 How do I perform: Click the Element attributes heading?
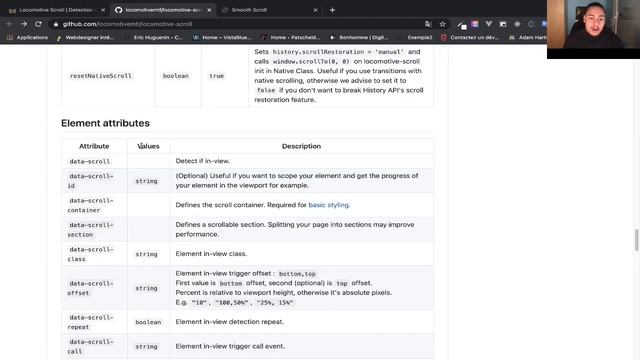tap(105, 123)
